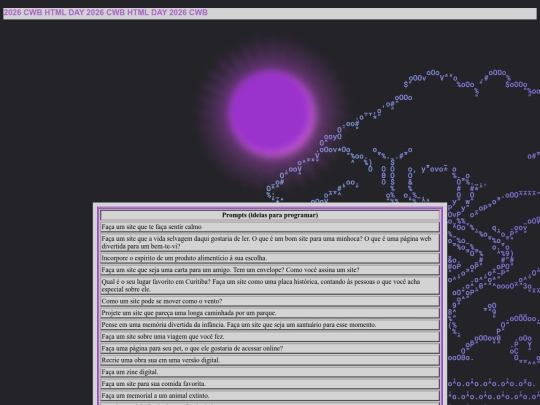Click the prompt 'Faça uma página para seu pet'
This screenshot has width=540, height=405.
pyautogui.click(x=270, y=349)
